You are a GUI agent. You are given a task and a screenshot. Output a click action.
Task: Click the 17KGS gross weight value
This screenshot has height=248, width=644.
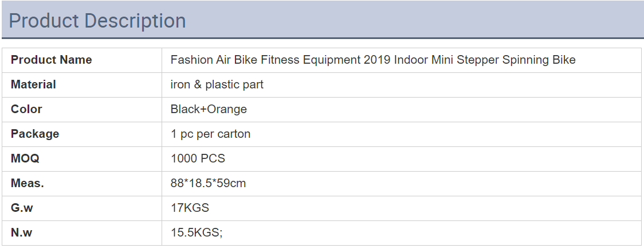(190, 208)
